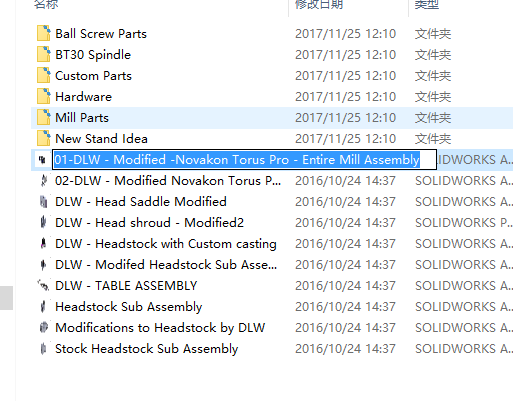Click the 类型 column header

click(x=427, y=5)
